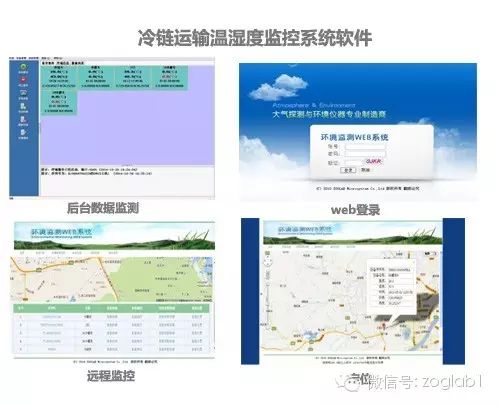Viewport: 500px width, 406px height.
Task: Click the 验证 captcha input field
Action: coord(354,162)
